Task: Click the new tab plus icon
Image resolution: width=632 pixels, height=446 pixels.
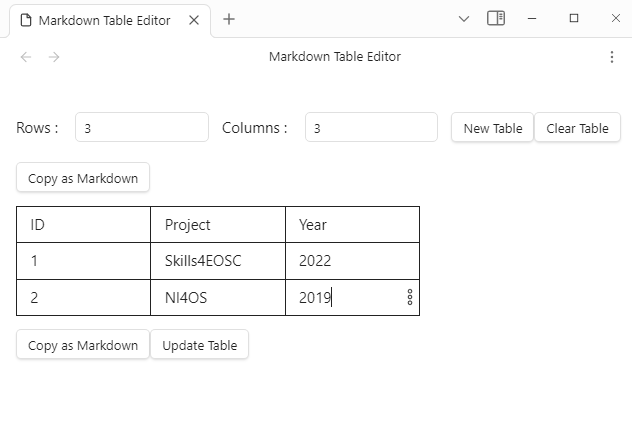Action: pyautogui.click(x=229, y=19)
